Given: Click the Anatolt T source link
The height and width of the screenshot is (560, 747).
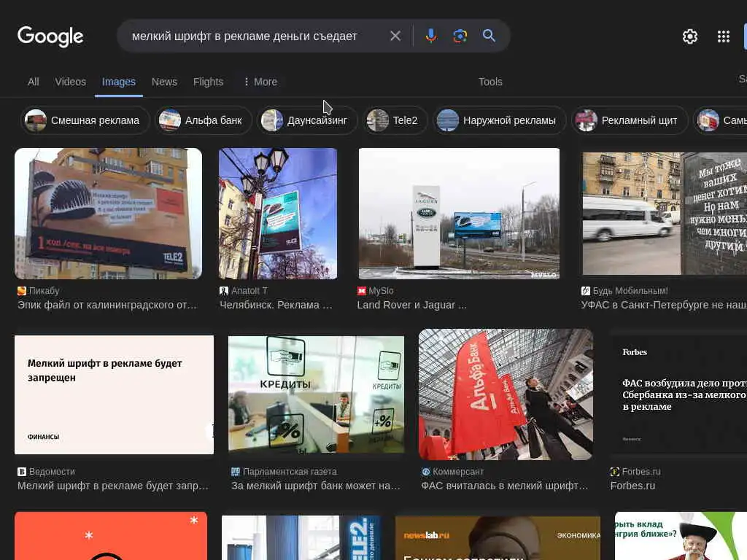Looking at the screenshot, I should point(249,290).
